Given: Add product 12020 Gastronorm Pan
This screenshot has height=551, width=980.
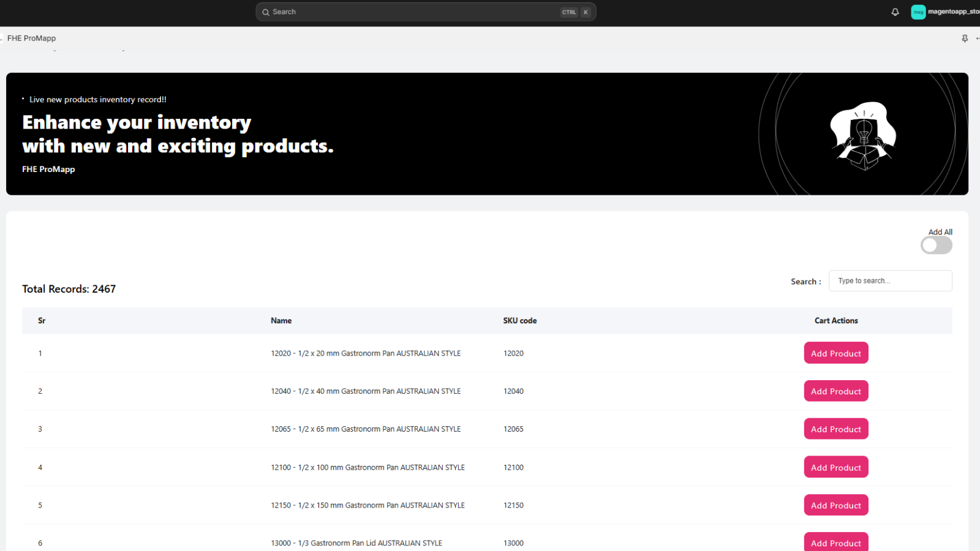Looking at the screenshot, I should tap(836, 353).
